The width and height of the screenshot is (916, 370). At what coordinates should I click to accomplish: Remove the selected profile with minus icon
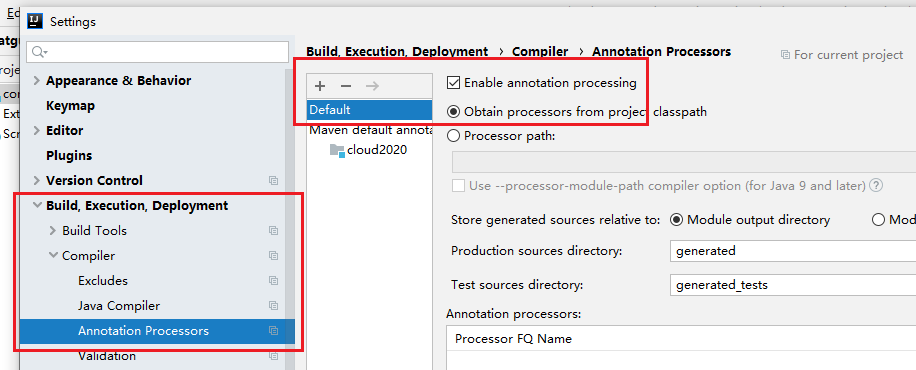(346, 87)
